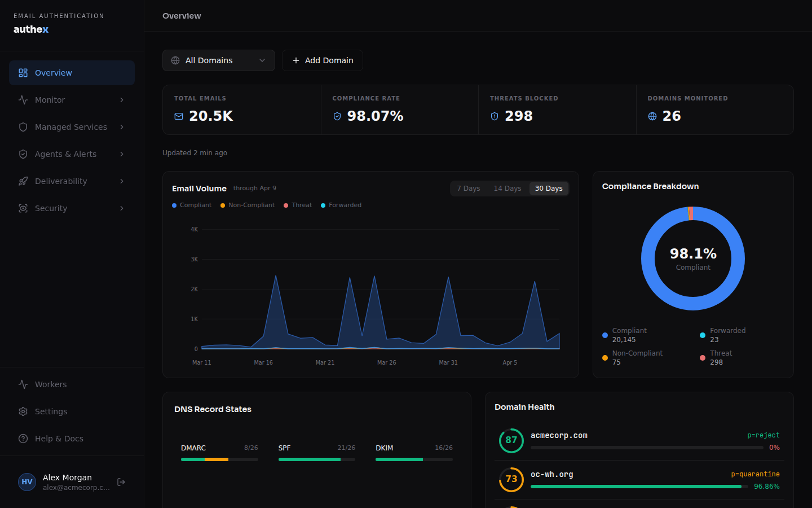
Task: Click the globe icon in Domains Monitored card
Action: [652, 116]
